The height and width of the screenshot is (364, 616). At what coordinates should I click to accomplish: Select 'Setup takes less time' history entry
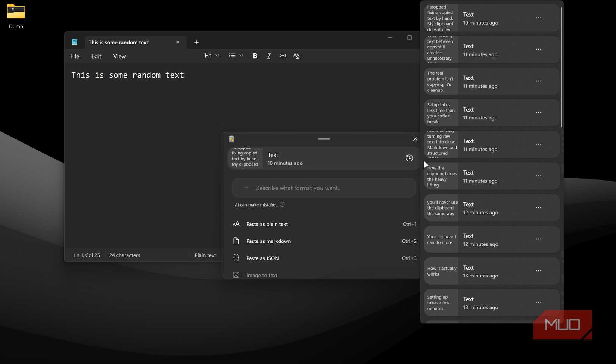click(x=492, y=113)
